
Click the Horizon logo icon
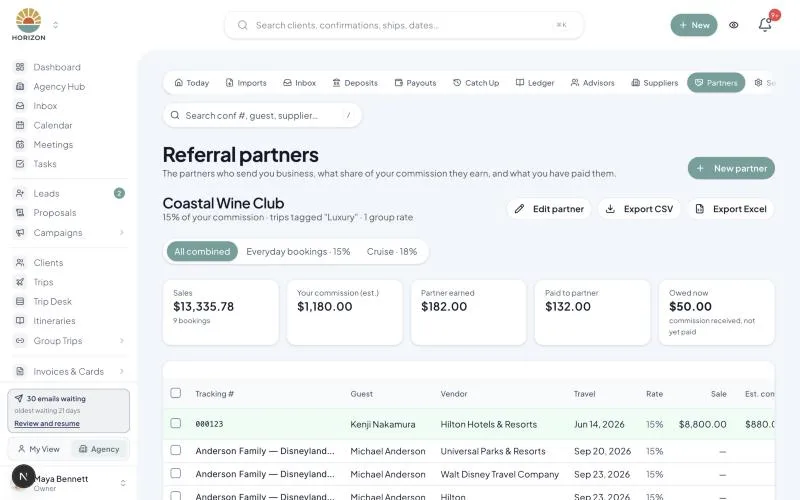29,24
